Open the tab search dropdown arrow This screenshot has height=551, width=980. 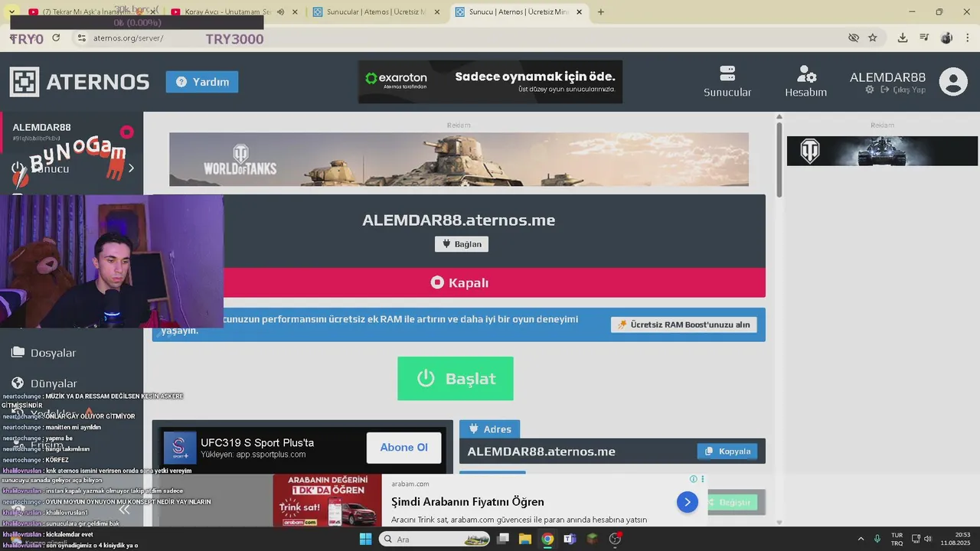11,12
